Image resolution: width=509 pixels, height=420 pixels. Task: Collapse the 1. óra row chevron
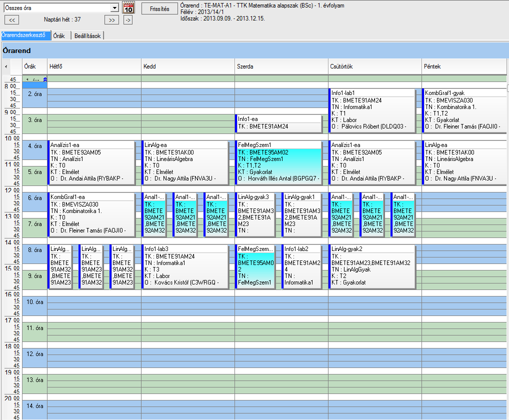pyautogui.click(x=45, y=79)
